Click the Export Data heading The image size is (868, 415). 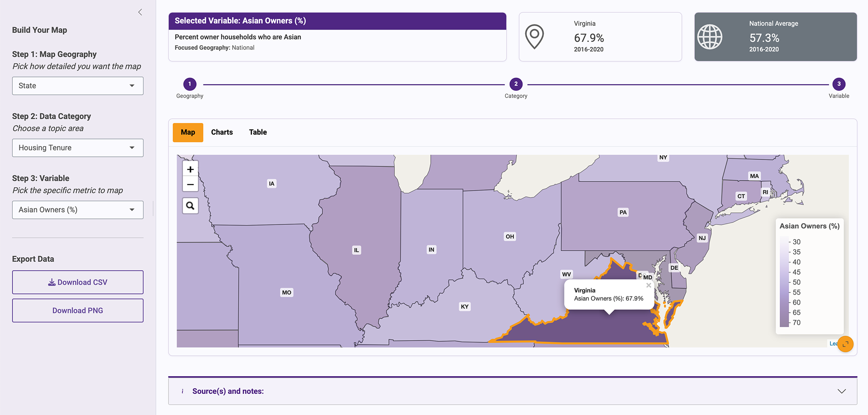pos(33,259)
